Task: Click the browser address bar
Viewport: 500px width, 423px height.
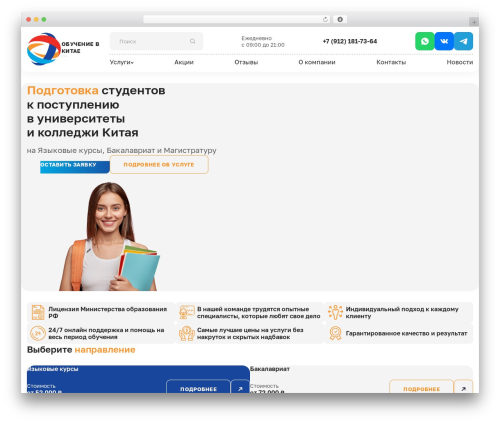Action: [x=237, y=19]
